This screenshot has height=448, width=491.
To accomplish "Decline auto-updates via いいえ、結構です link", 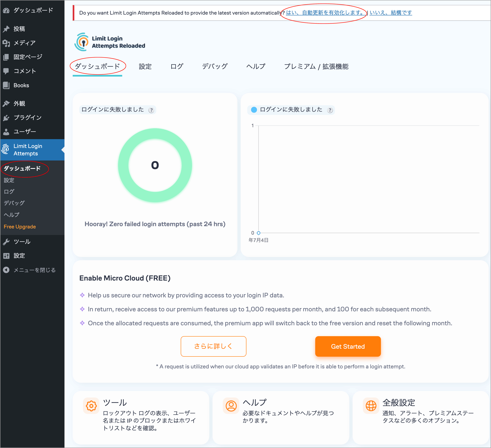I will point(391,13).
